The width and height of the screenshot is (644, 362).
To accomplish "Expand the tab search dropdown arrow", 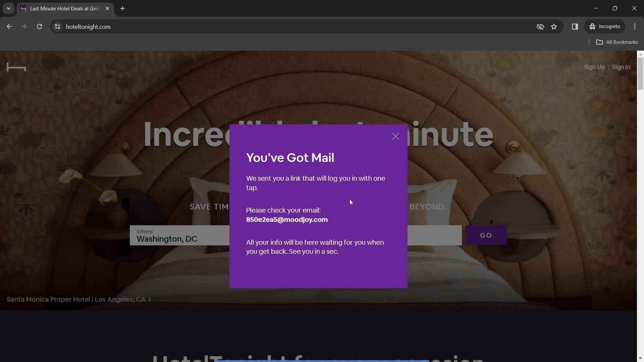I will click(x=8, y=8).
